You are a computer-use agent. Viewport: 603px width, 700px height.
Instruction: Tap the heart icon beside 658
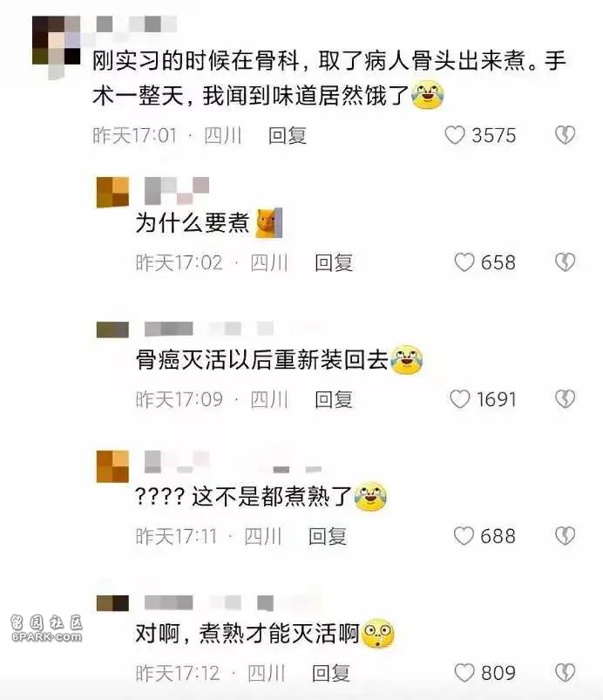click(464, 262)
